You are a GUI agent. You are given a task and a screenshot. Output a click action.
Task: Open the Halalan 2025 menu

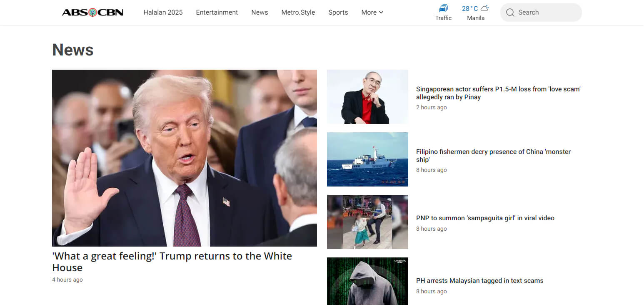pyautogui.click(x=163, y=13)
